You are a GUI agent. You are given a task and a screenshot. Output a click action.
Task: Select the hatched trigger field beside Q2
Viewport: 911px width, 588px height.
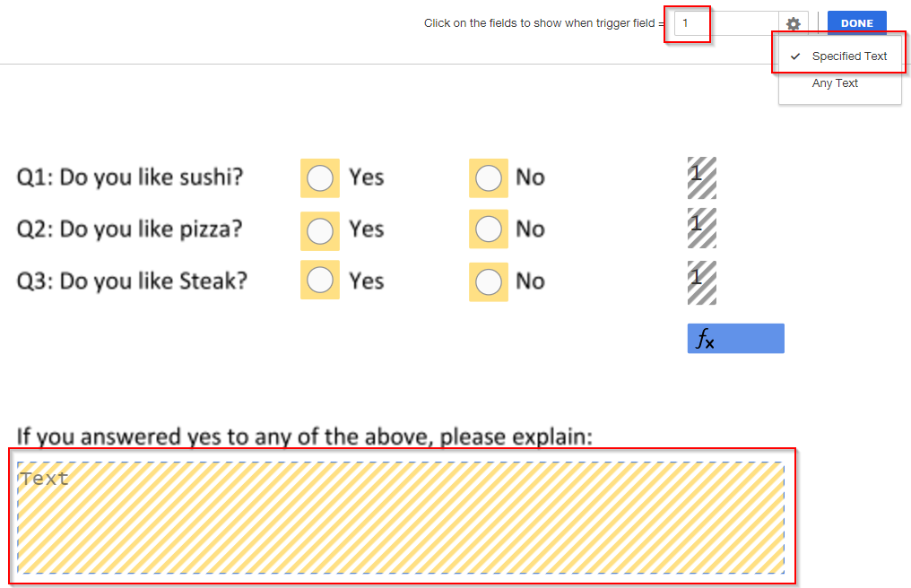coord(701,228)
